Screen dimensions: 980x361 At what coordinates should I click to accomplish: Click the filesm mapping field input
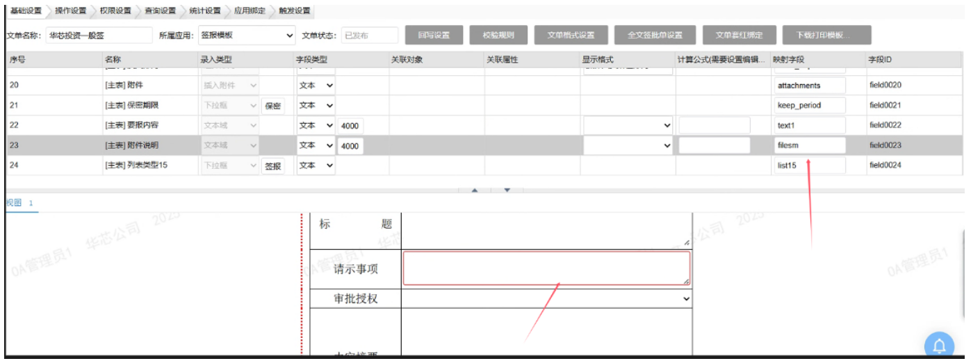click(810, 146)
